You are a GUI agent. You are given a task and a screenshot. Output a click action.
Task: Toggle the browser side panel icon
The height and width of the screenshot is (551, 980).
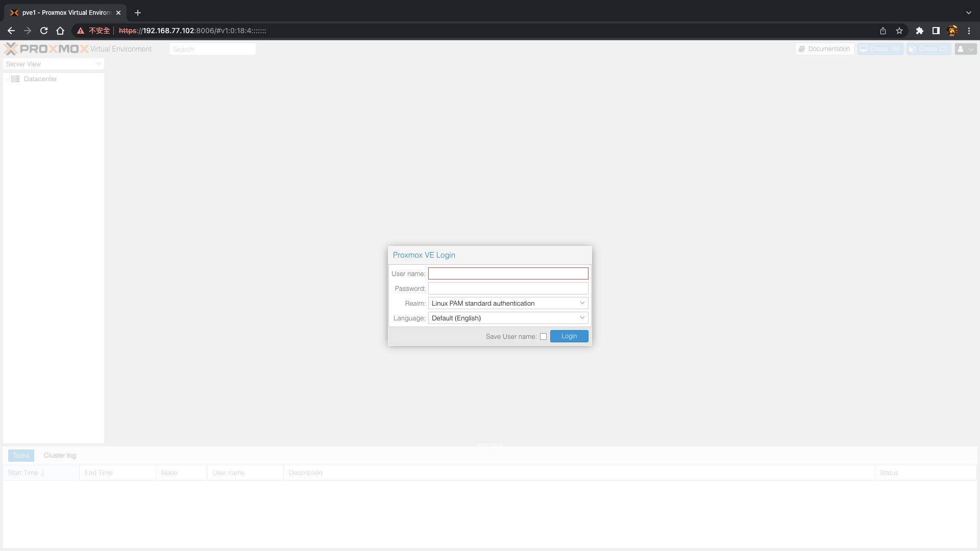point(936,31)
